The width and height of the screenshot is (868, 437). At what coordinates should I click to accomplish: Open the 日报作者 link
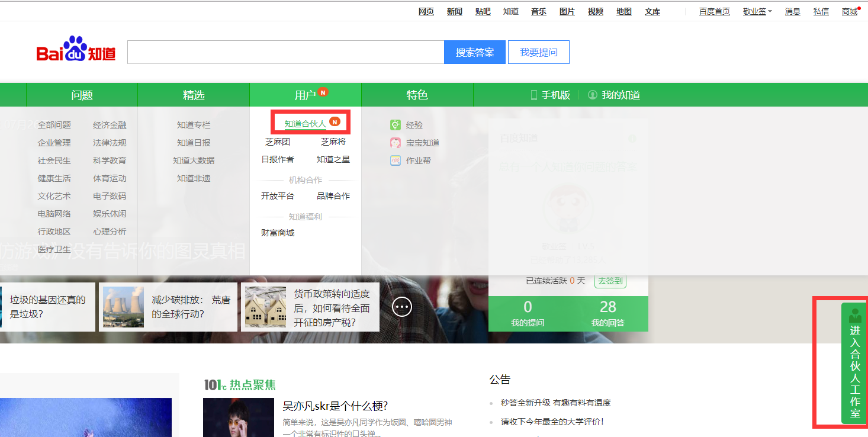(x=278, y=159)
